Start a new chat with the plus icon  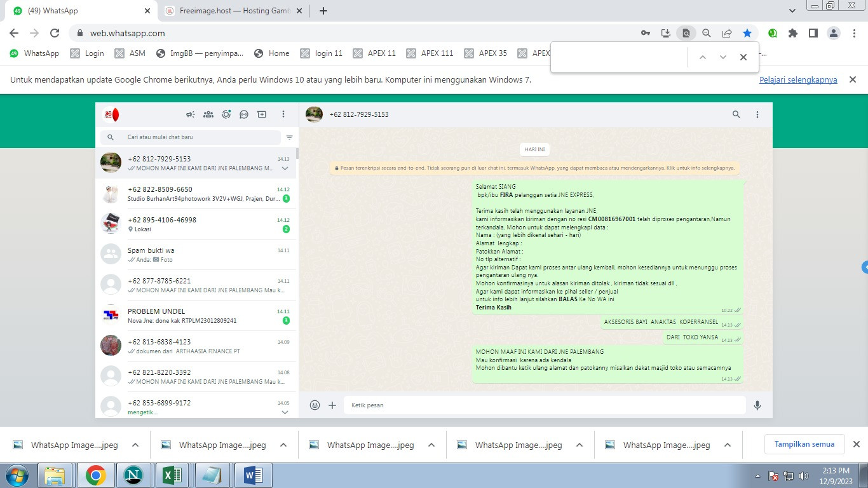[262, 114]
